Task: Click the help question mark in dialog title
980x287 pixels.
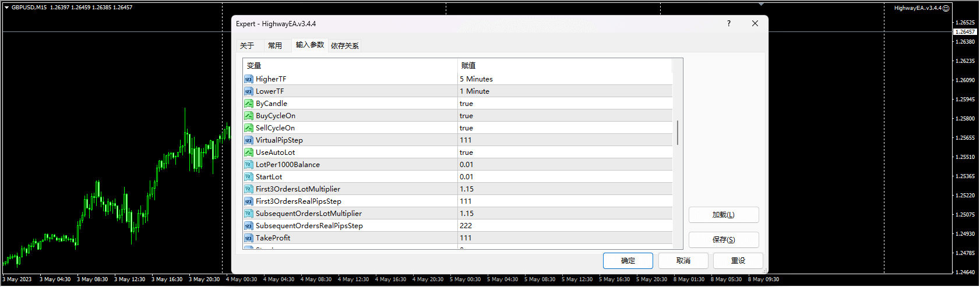Action: click(728, 23)
